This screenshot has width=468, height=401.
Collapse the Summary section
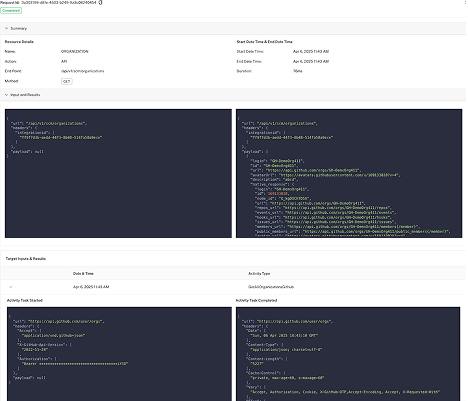coord(6,28)
